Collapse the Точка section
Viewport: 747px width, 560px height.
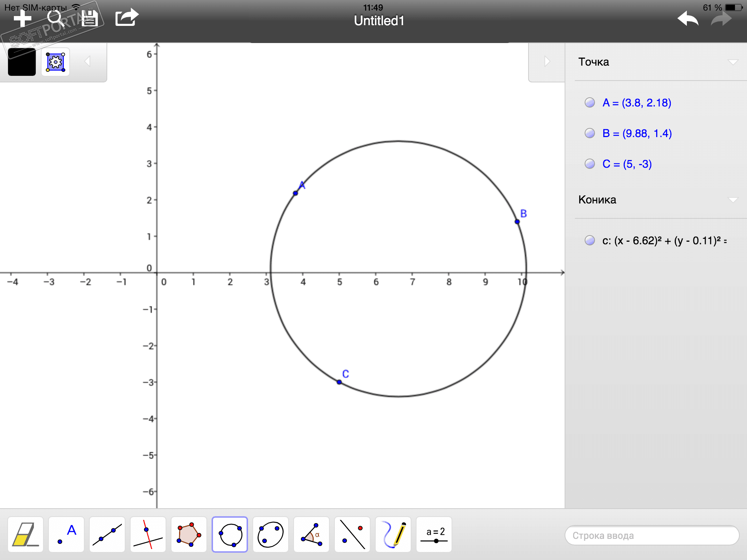(x=733, y=62)
